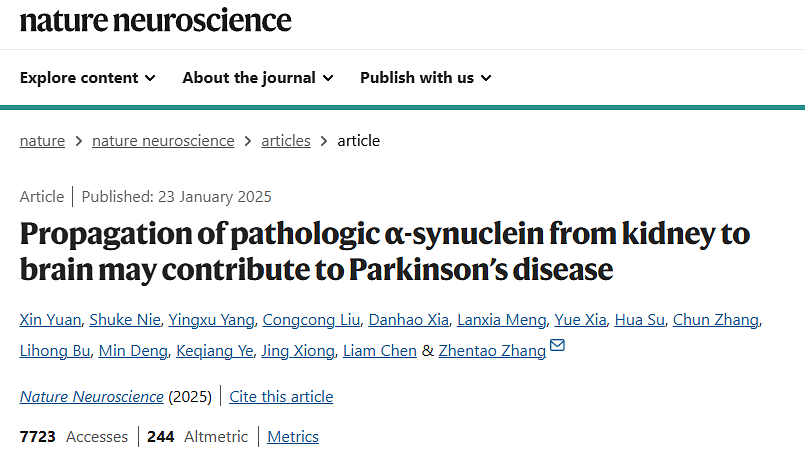Click author Chun Zhang
The height and width of the screenshot is (457, 805).
pyautogui.click(x=716, y=320)
